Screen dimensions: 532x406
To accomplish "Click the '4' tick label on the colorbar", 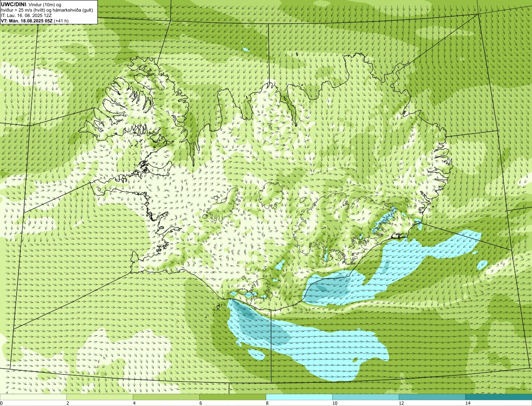I will (x=134, y=403).
